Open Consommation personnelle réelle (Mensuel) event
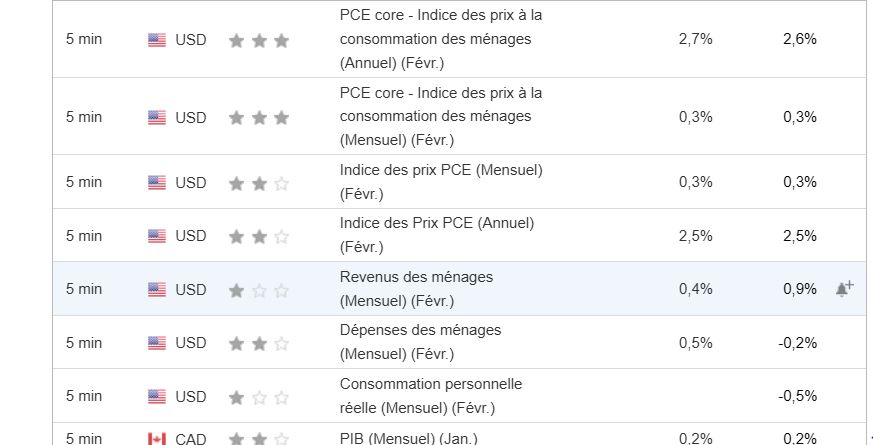The width and height of the screenshot is (873, 445). pyautogui.click(x=431, y=396)
